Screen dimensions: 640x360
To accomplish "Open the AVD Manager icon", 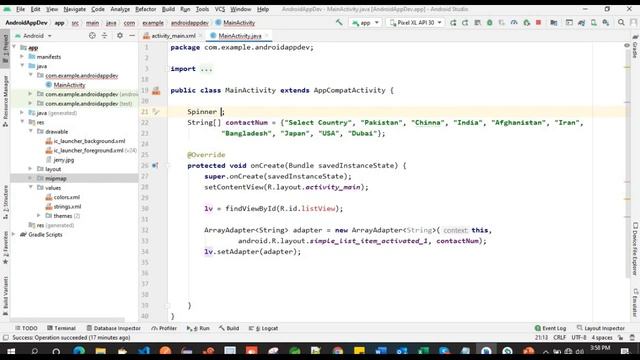I will click(593, 23).
